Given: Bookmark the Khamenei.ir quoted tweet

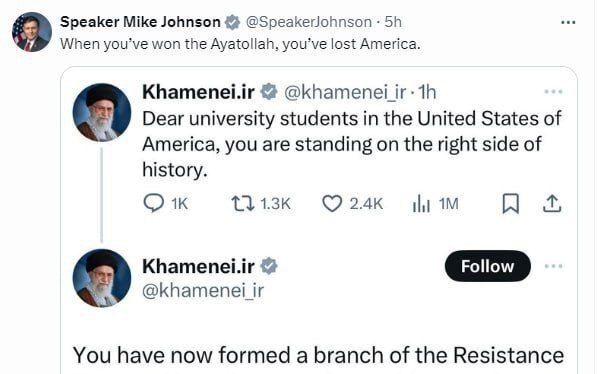Looking at the screenshot, I should pyautogui.click(x=510, y=204).
